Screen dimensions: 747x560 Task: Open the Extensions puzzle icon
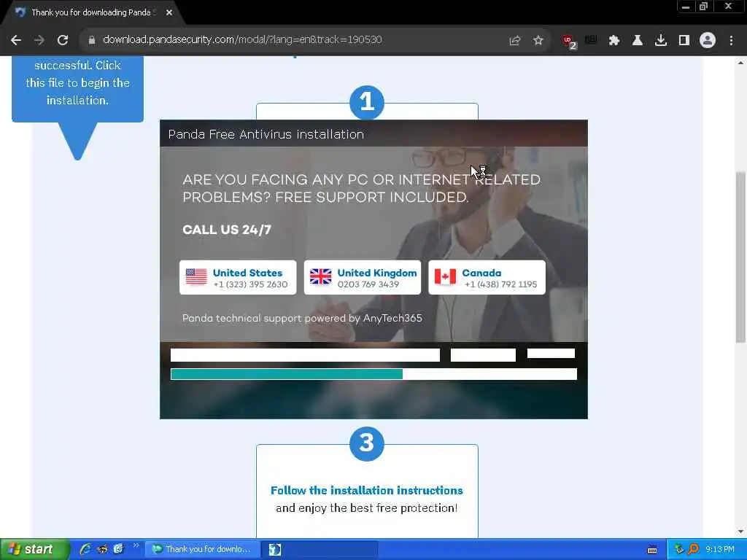click(614, 40)
